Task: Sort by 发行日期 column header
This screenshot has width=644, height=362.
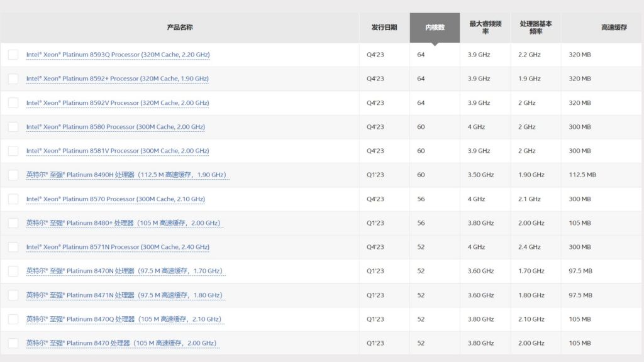Action: click(x=384, y=28)
